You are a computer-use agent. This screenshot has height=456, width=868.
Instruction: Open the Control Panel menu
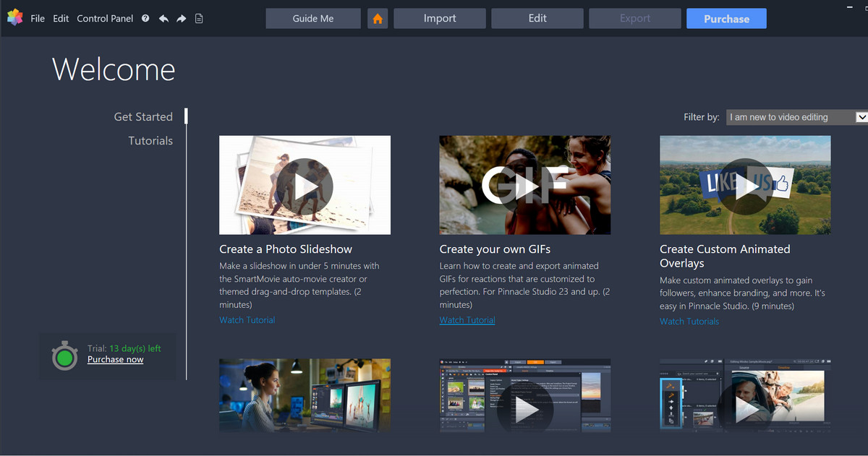tap(105, 18)
